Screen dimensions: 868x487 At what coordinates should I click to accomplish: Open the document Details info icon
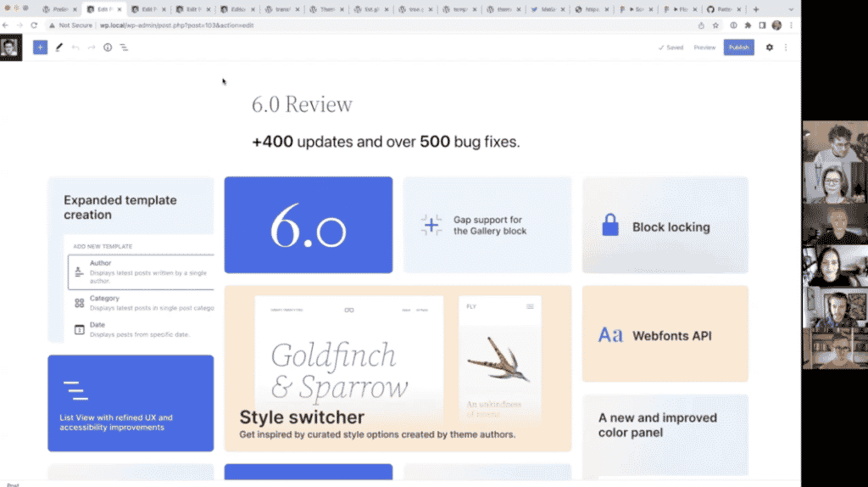point(108,48)
